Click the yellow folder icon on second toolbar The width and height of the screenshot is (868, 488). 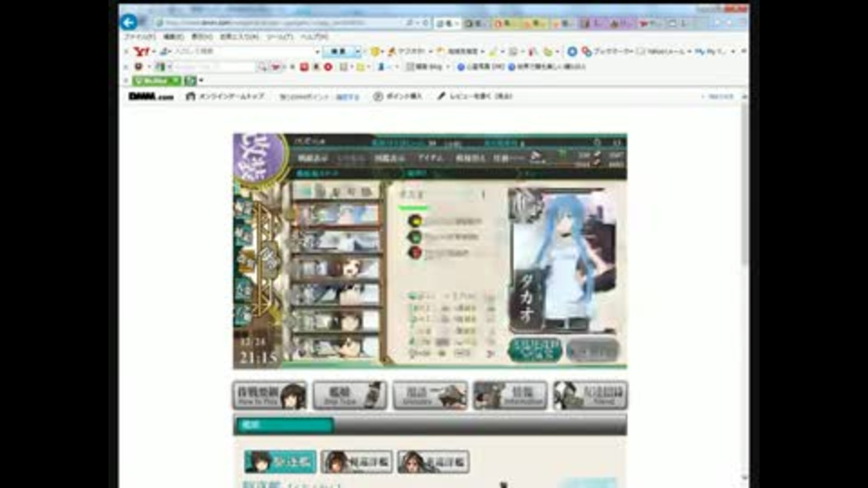pos(361,67)
